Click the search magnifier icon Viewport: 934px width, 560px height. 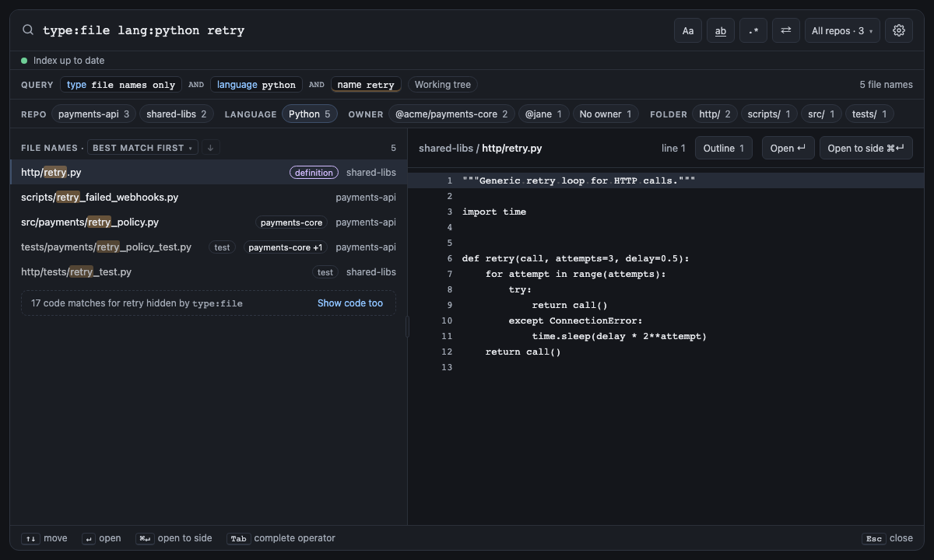pyautogui.click(x=28, y=30)
